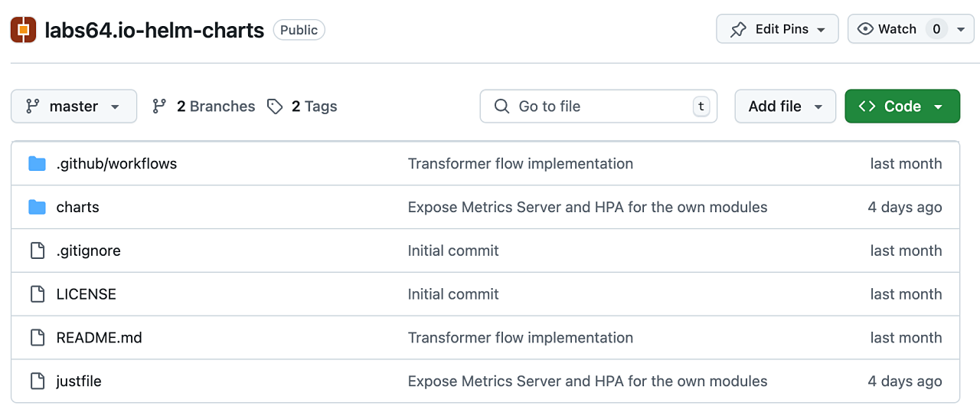The width and height of the screenshot is (980, 416).
Task: Open the justfile file
Action: [79, 382]
